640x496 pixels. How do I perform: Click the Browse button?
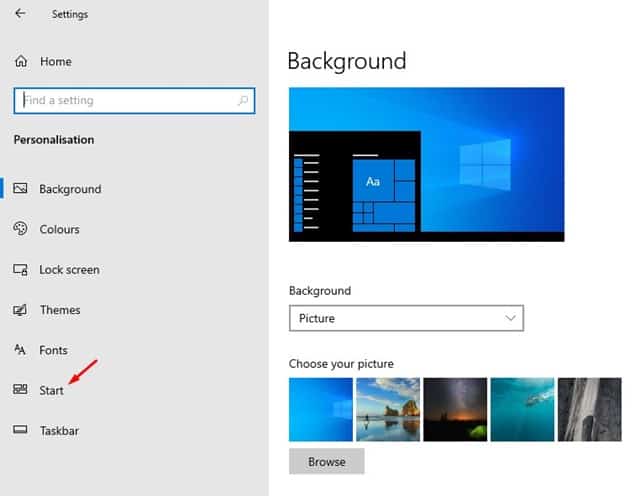[327, 461]
